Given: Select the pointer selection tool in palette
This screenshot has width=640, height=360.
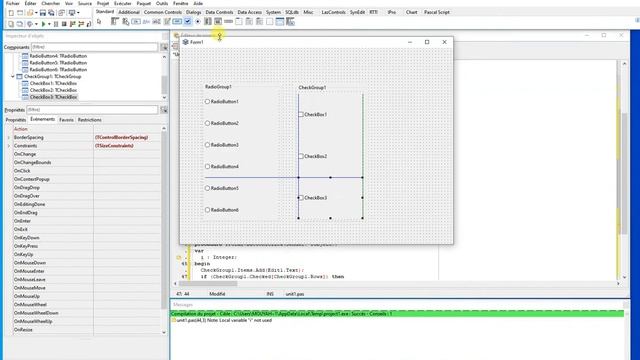Looking at the screenshot, I should [x=99, y=22].
